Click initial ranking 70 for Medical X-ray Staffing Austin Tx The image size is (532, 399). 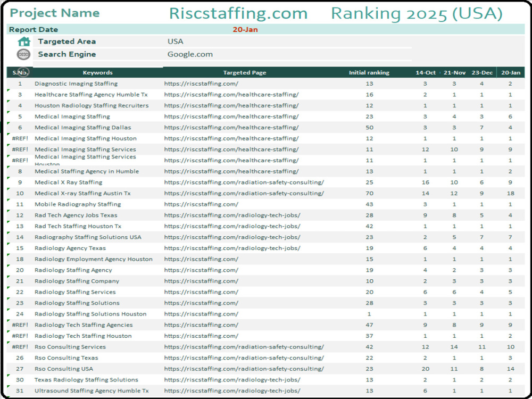pyautogui.click(x=369, y=194)
